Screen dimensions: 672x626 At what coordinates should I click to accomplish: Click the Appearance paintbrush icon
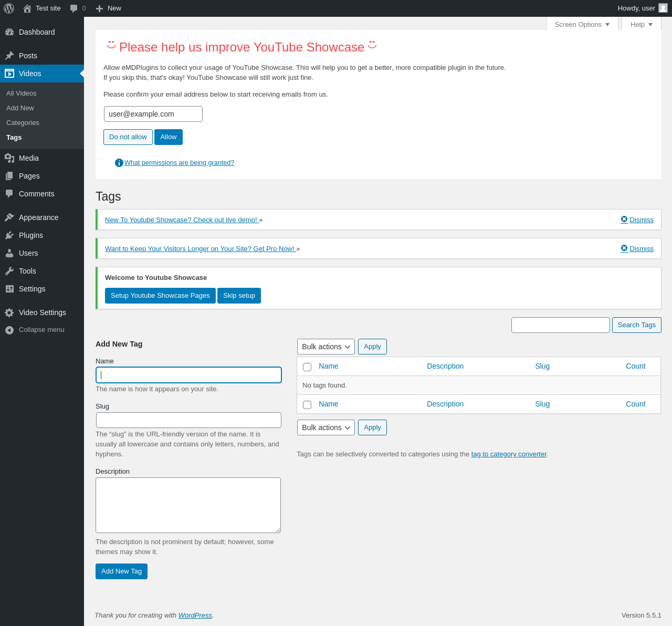pyautogui.click(x=9, y=217)
